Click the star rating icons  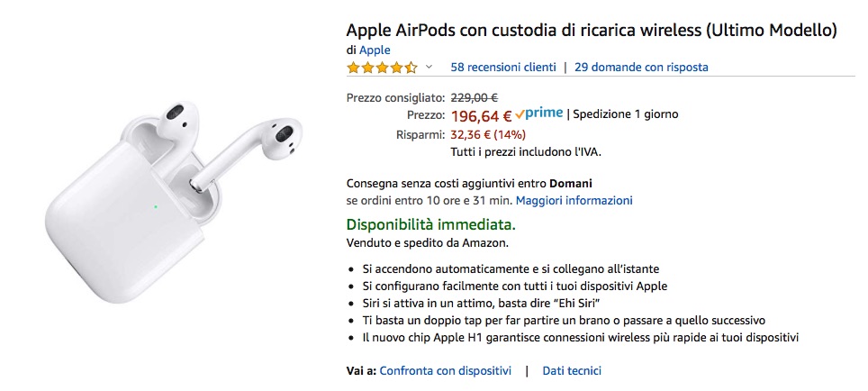pos(382,68)
